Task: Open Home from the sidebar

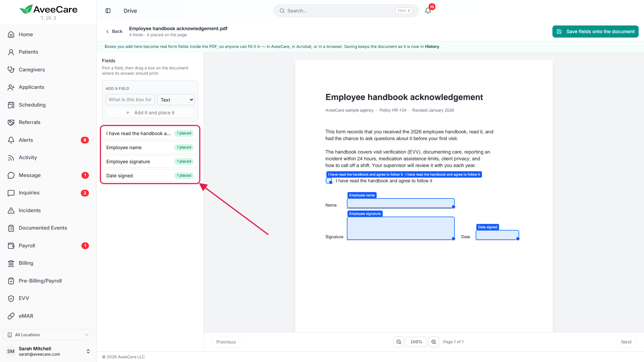Action: pos(48,35)
